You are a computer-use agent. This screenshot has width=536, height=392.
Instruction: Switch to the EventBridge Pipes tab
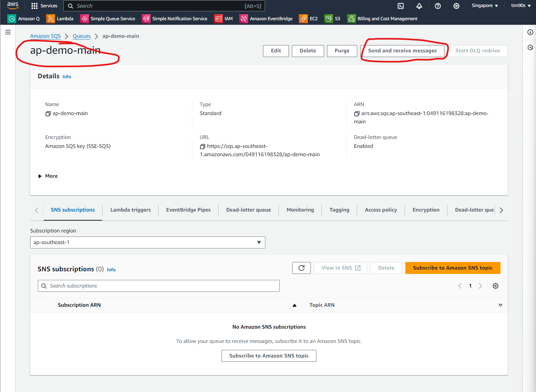188,210
